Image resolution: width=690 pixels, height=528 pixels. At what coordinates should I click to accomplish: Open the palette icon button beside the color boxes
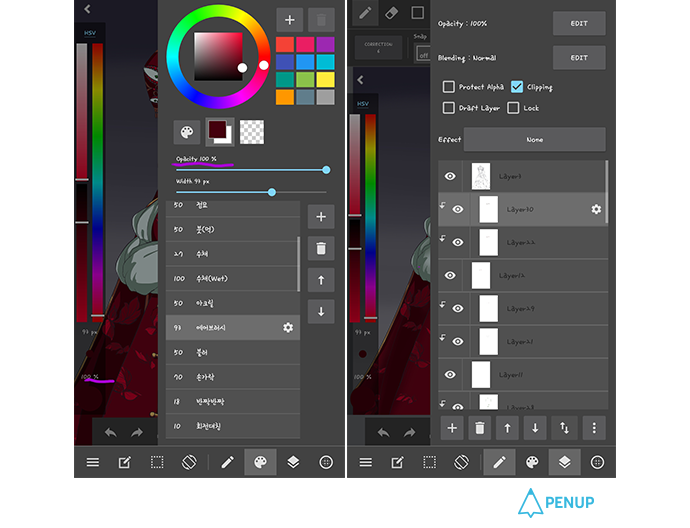[187, 132]
